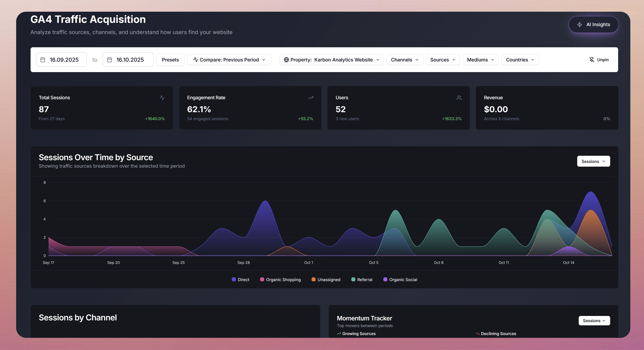Click the Presets button

pos(170,60)
